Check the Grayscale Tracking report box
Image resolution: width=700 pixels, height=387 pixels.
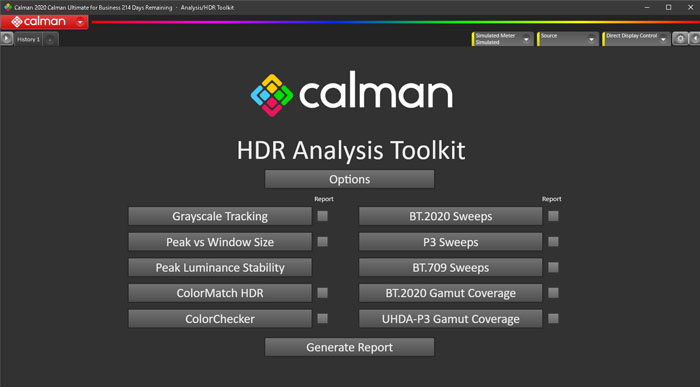click(322, 216)
